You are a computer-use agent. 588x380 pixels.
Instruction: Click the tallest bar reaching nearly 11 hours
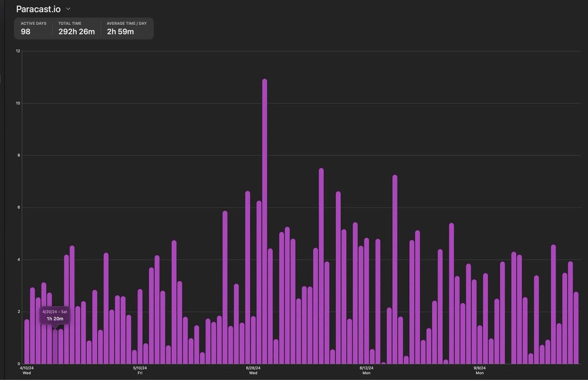[x=265, y=217]
